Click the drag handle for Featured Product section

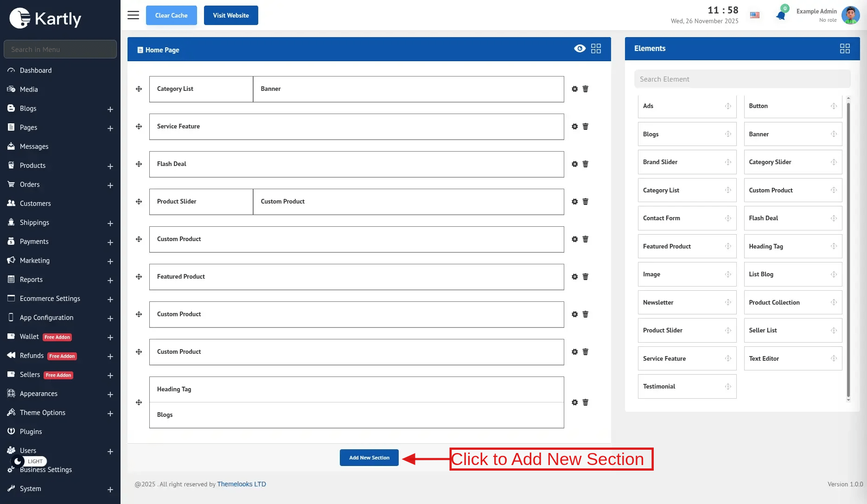(139, 277)
